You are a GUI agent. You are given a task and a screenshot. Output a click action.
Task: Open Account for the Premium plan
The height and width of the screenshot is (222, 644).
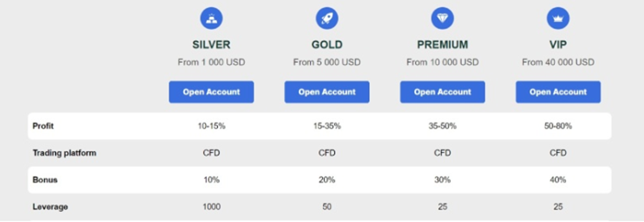coord(442,92)
